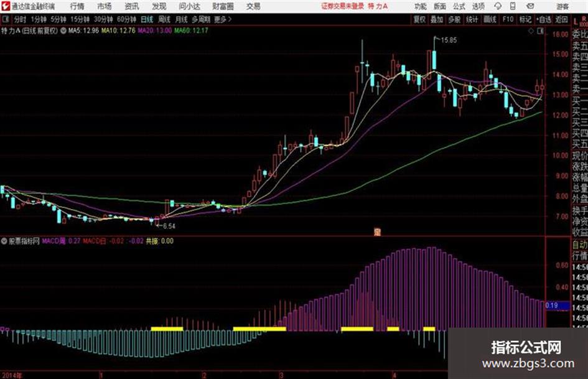
Task: Click 证券交易未登录 login link
Action: coord(342,6)
